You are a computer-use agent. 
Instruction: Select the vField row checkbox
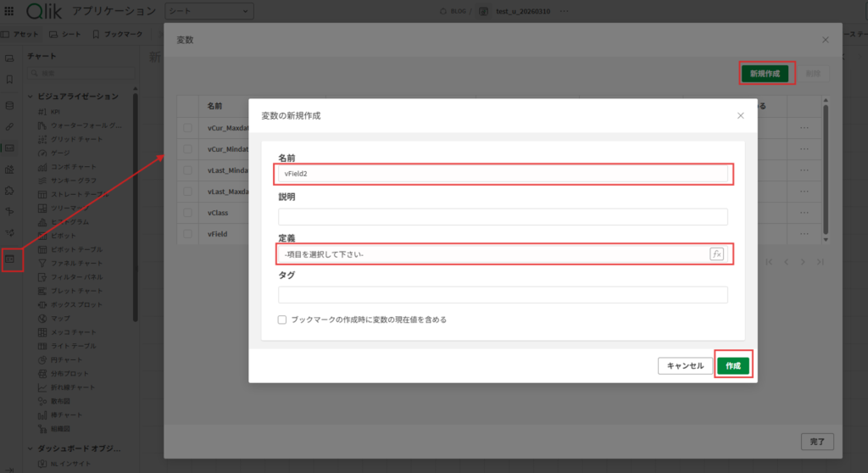pos(188,233)
